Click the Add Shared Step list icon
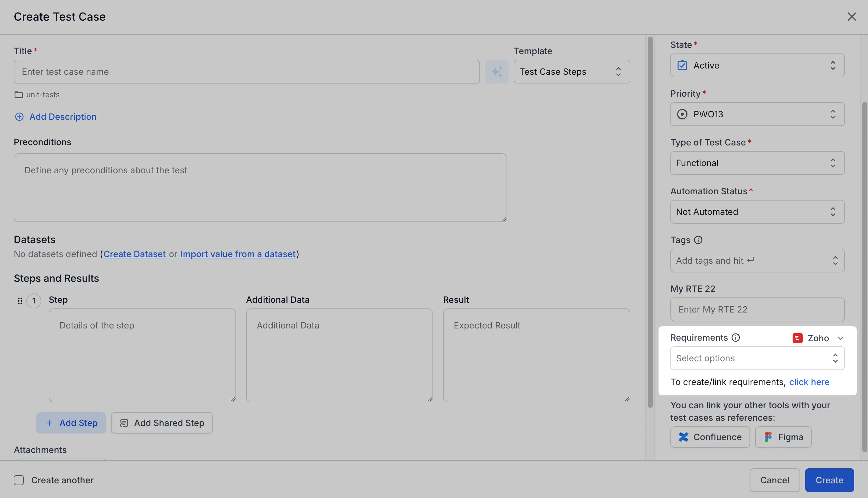The width and height of the screenshot is (868, 498). [x=124, y=423]
